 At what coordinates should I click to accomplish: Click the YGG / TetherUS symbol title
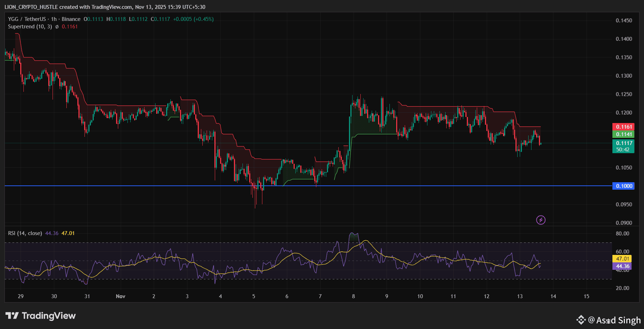tap(27, 19)
